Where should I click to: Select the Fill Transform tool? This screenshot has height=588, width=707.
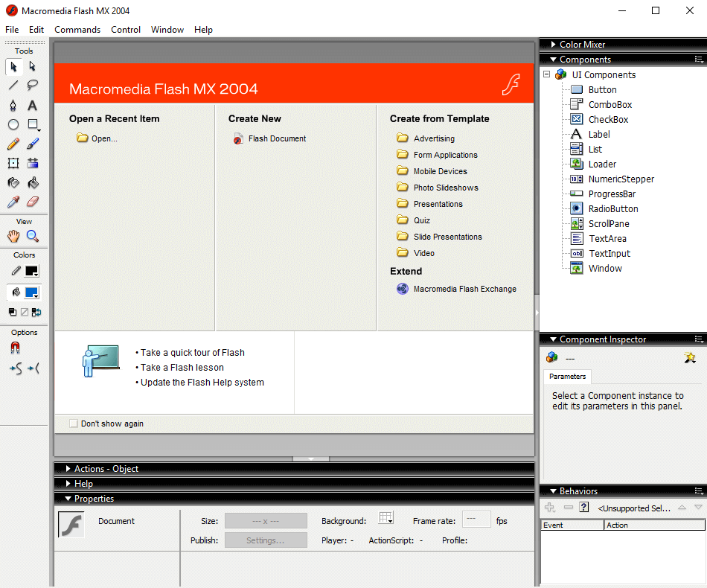click(33, 163)
